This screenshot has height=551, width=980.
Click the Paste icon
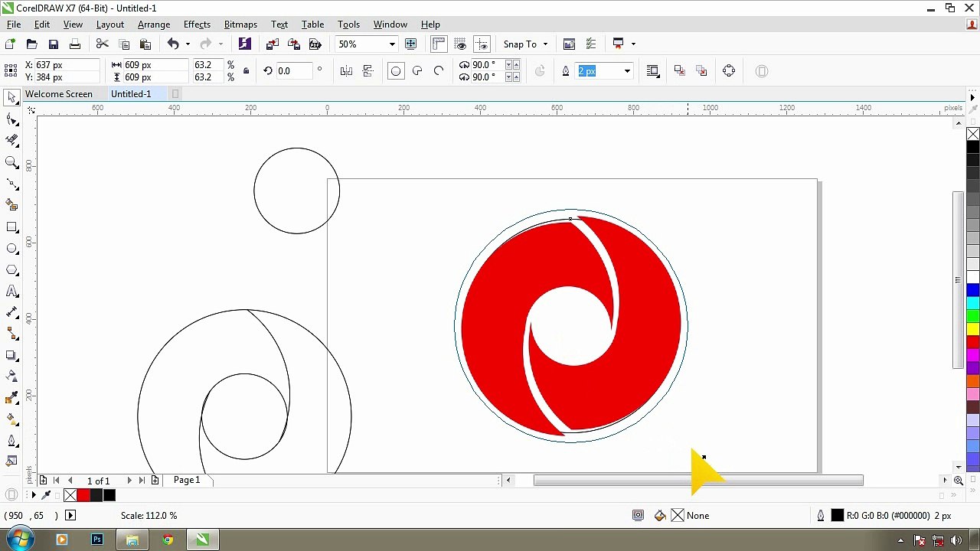pos(145,44)
